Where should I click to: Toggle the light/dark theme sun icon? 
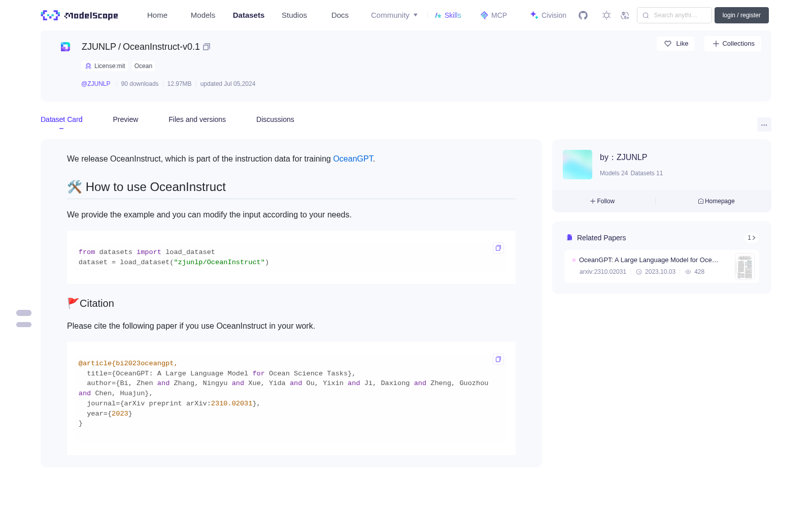606,15
